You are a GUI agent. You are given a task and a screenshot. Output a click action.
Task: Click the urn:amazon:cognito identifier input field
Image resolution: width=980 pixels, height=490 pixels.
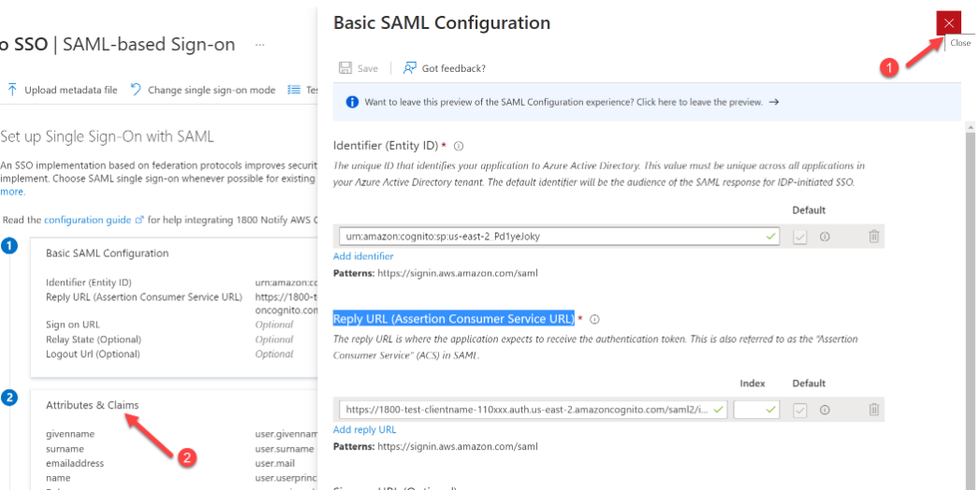(x=560, y=237)
